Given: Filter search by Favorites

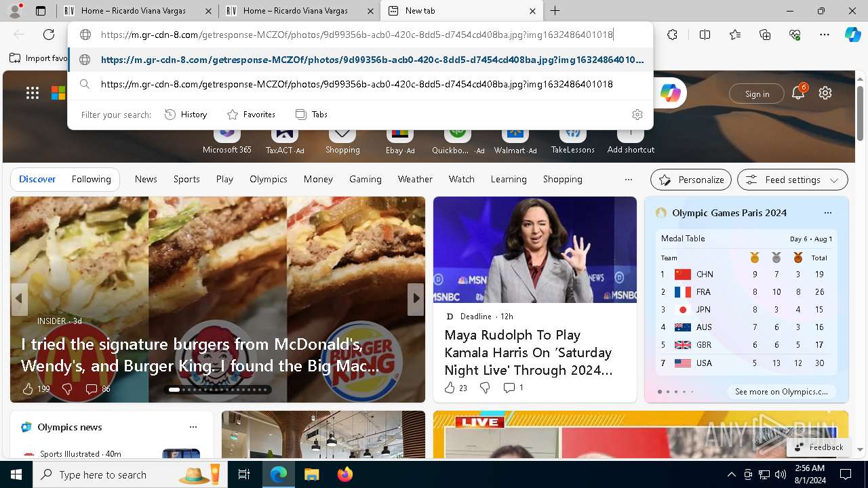Looking at the screenshot, I should point(251,115).
